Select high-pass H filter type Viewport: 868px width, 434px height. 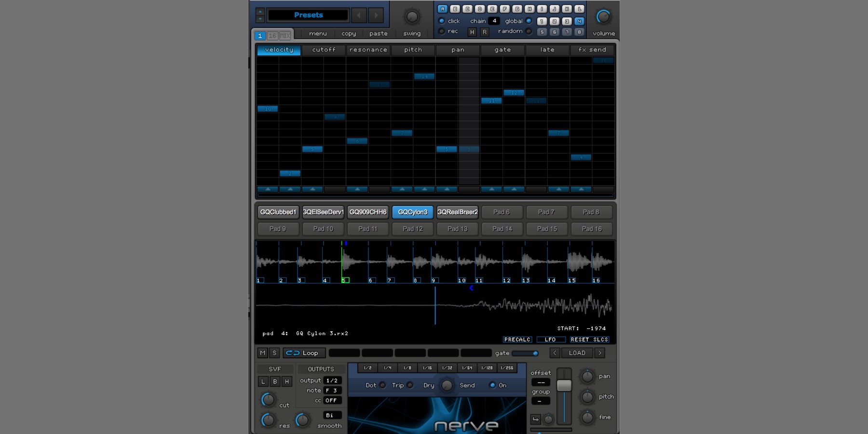coord(287,381)
